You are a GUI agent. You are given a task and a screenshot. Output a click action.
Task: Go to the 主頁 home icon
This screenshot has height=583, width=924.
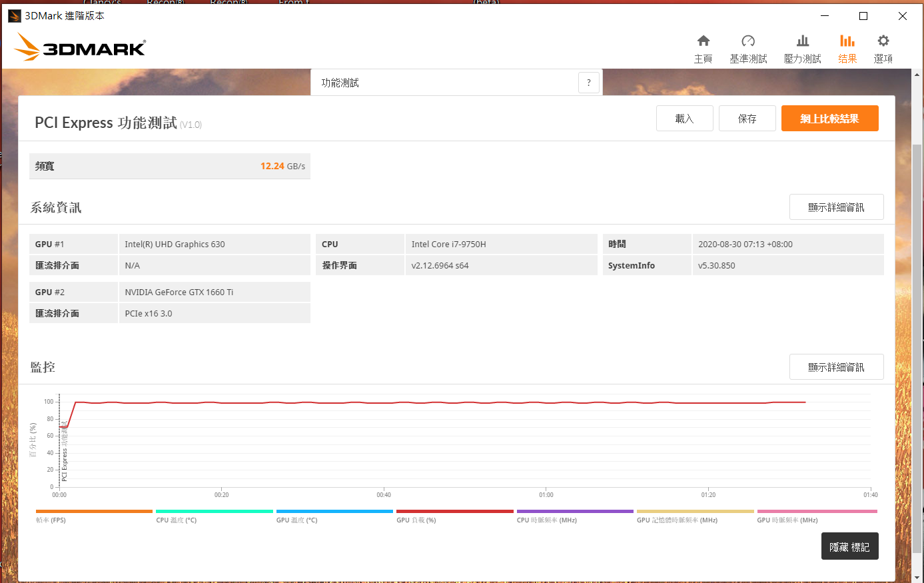coord(703,41)
